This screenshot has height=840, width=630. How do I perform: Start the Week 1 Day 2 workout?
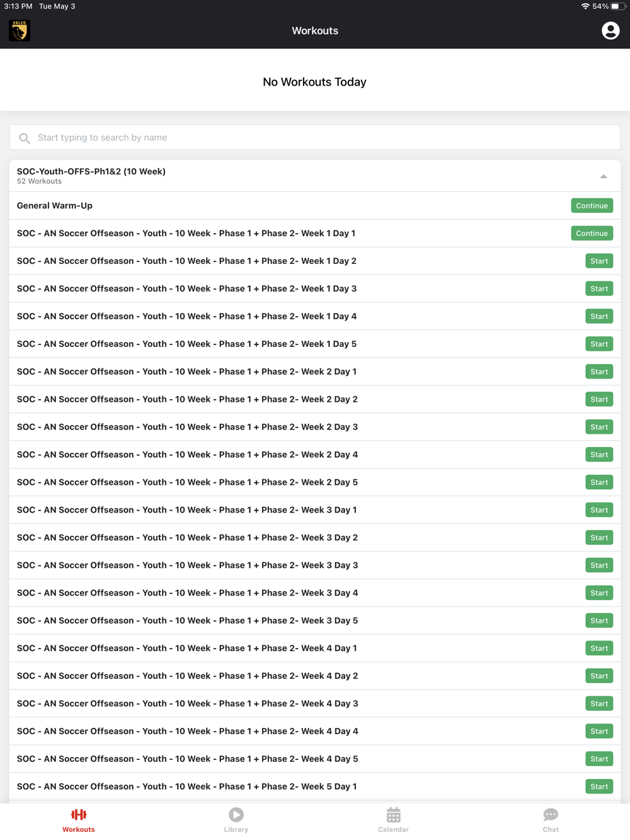[599, 261]
